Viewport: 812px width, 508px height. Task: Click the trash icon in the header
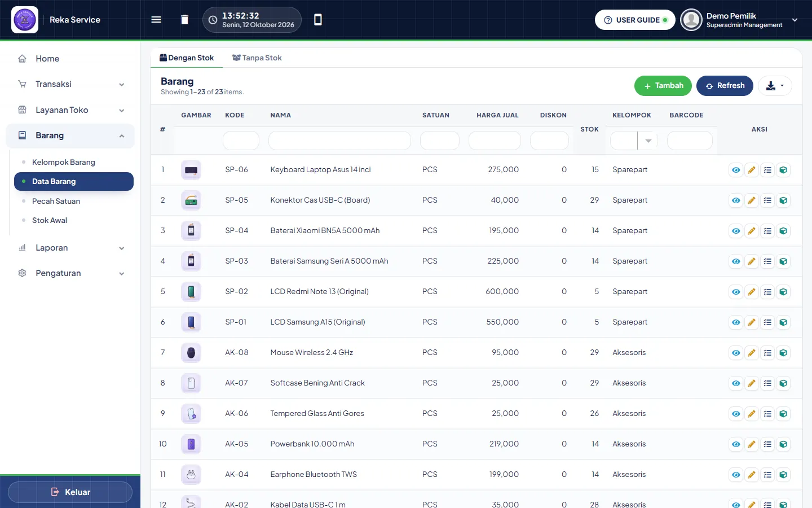[x=184, y=20]
